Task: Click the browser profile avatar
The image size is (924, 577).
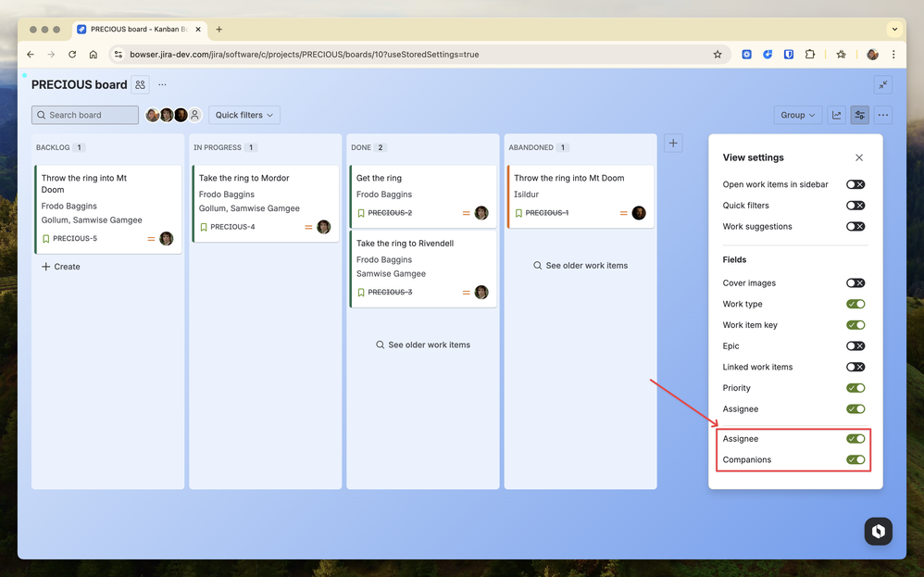Action: 872,55
